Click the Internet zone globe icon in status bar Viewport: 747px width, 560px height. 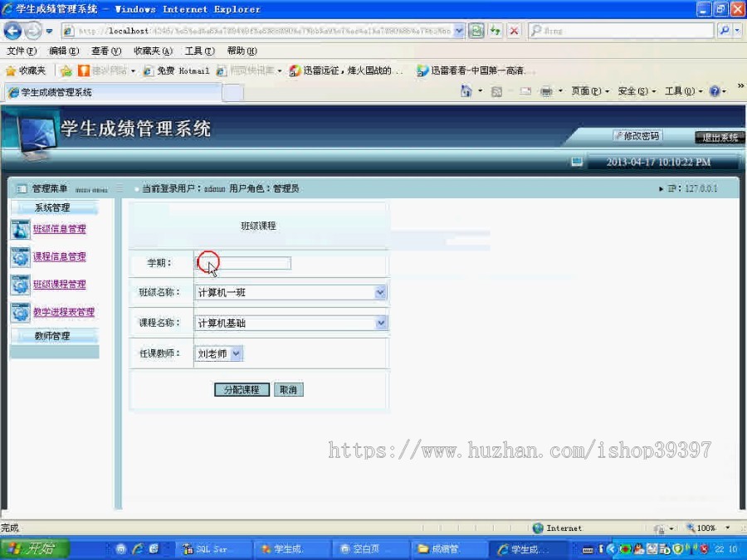click(x=538, y=528)
